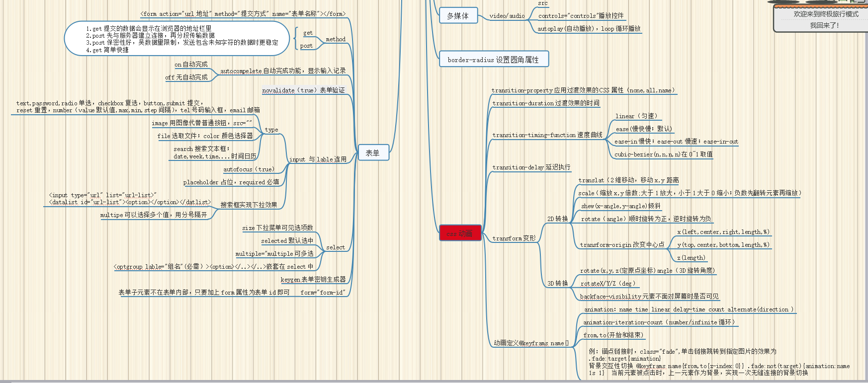Screen dimensions: 868x383
Task: Select the 搜索框实现下拉效果 node
Action: [249, 205]
